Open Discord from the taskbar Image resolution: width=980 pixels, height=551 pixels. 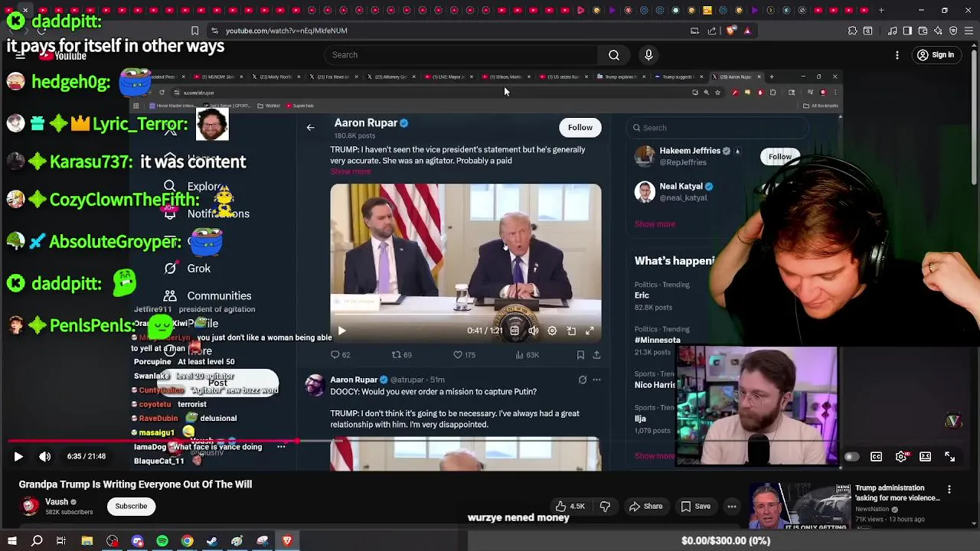pos(137,541)
